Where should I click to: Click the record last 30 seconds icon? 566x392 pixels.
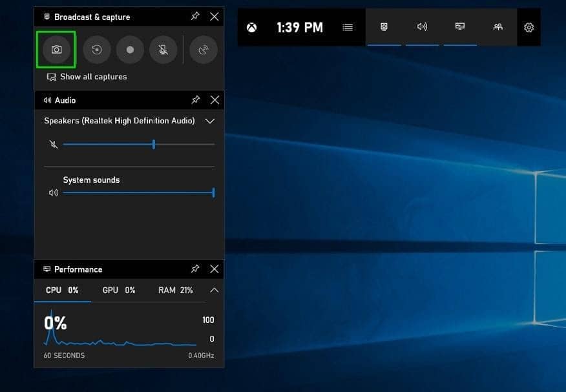pos(97,50)
